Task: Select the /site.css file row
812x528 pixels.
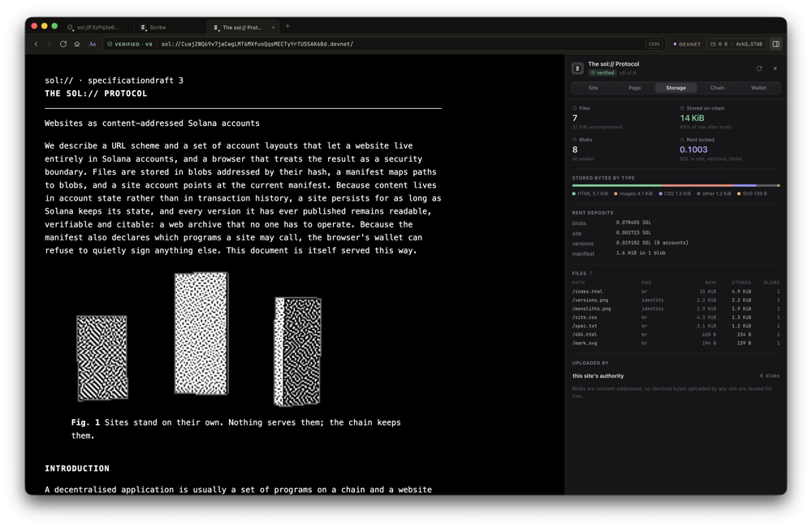Action: tap(676, 318)
